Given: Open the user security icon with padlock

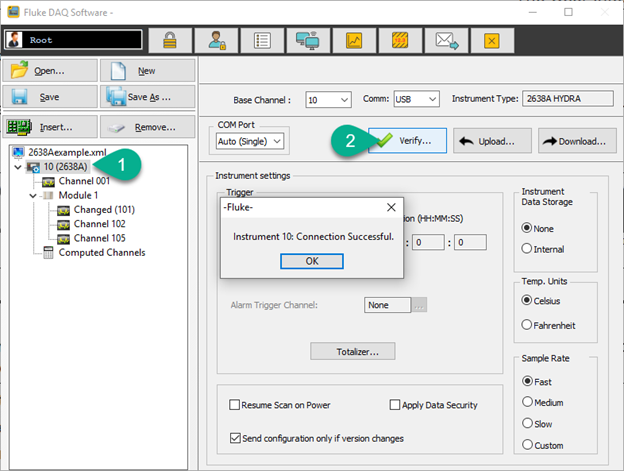Looking at the screenshot, I should 216,41.
